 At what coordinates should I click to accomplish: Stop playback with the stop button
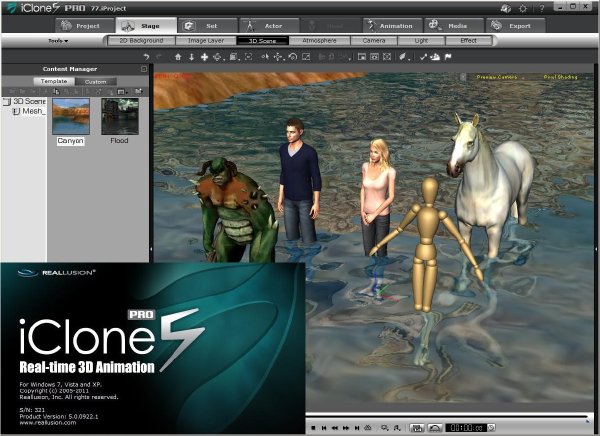[x=313, y=428]
